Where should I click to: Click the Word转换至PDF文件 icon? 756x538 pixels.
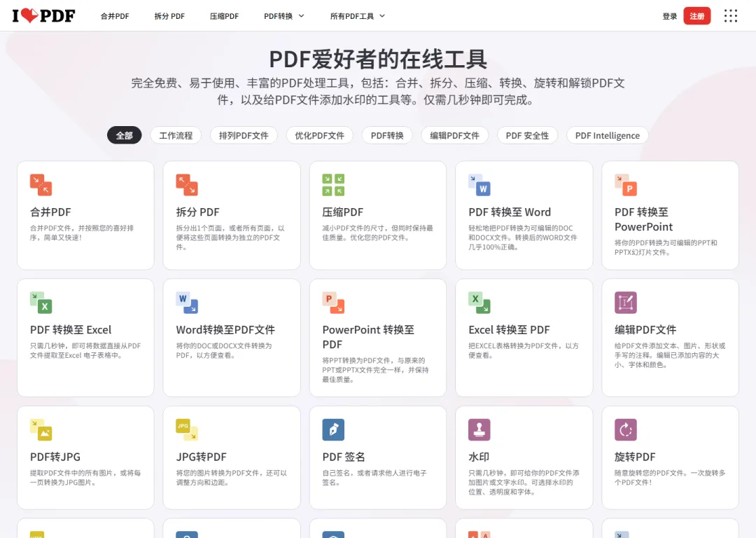tap(187, 303)
